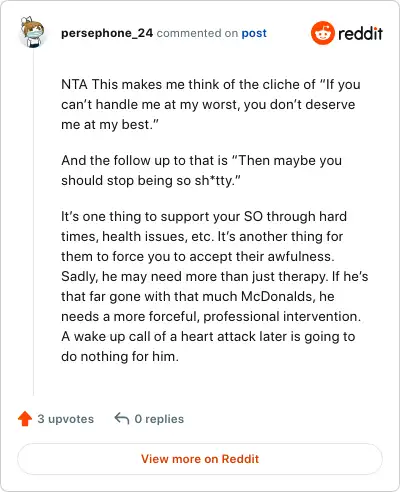
Task: Open the Reddit Snoo logo icon
Action: pyautogui.click(x=322, y=33)
